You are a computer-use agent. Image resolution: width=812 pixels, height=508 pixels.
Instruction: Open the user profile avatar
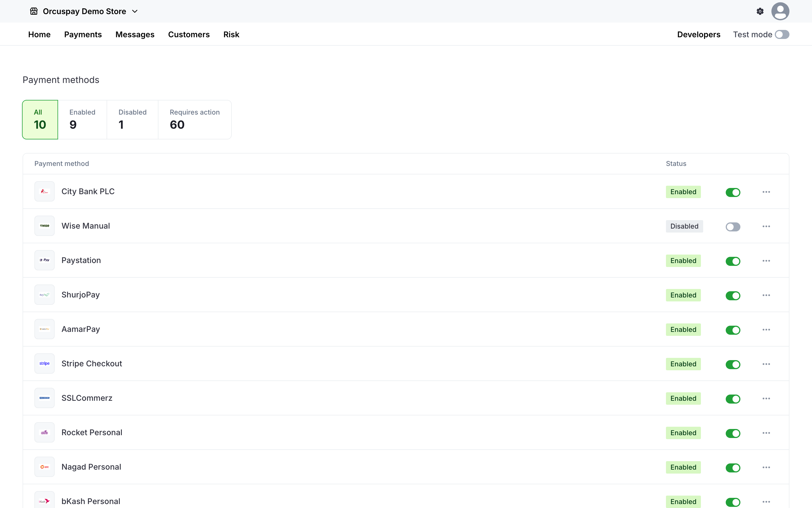click(780, 11)
